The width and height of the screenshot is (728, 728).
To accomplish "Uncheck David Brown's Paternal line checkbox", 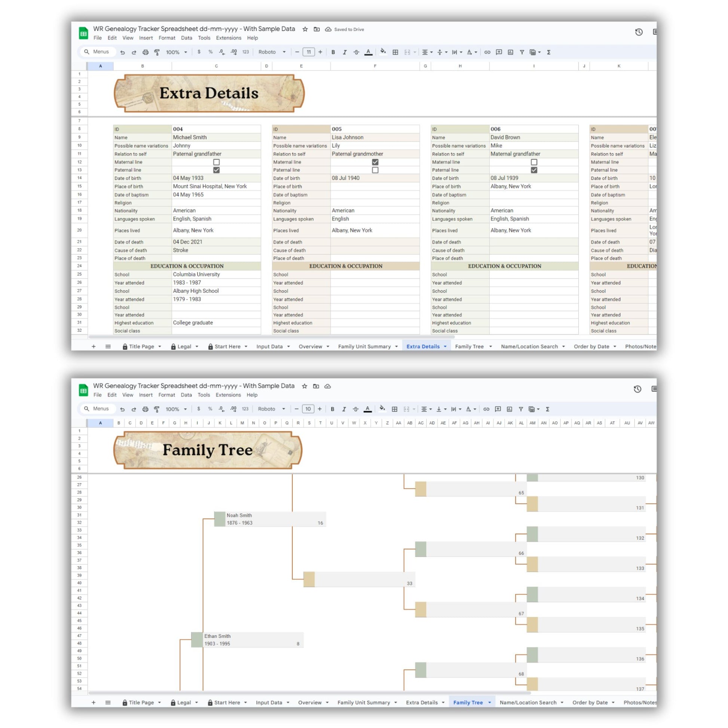I will [533, 170].
